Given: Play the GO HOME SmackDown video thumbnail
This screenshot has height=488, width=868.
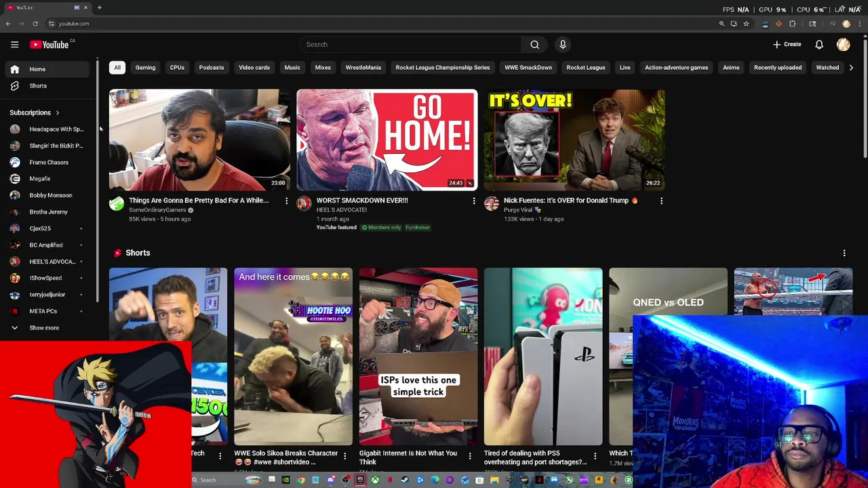Looking at the screenshot, I should coord(387,140).
